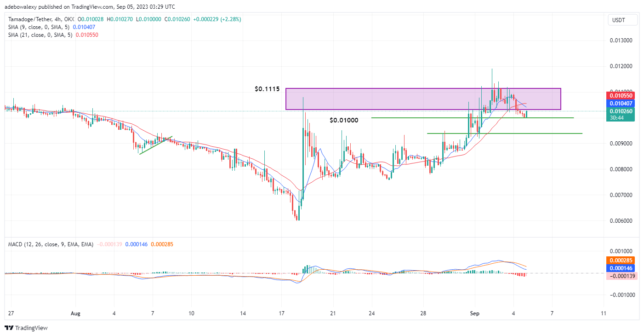Click the 10 date label on time axis
Screen dimensions: 644x336
(191, 313)
